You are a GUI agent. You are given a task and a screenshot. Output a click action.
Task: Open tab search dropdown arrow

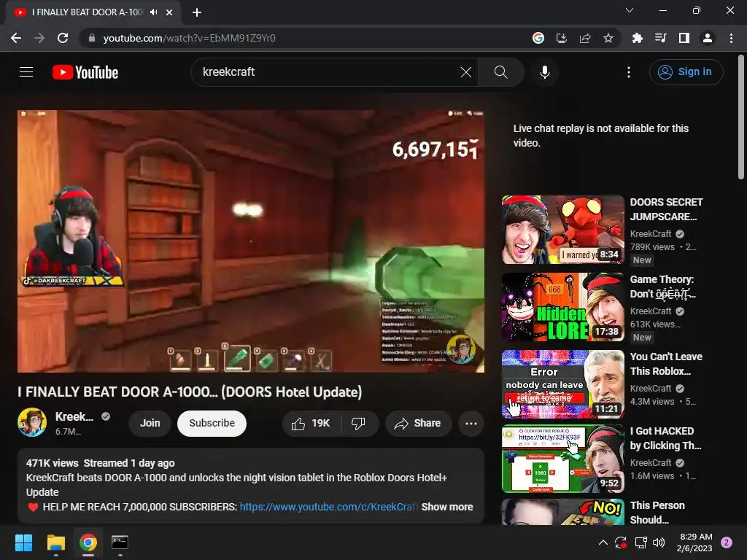(630, 10)
